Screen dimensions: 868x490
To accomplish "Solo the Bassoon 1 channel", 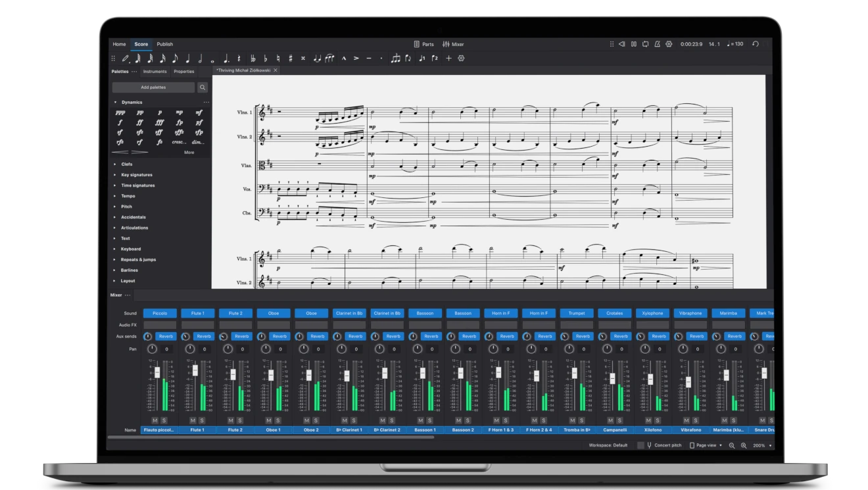I will (429, 420).
